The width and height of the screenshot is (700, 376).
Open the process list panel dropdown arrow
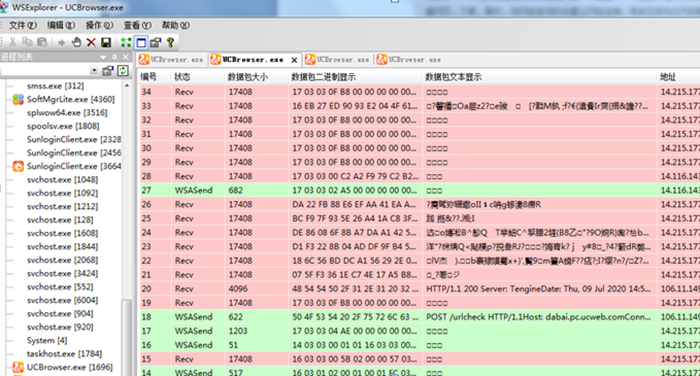pyautogui.click(x=103, y=57)
